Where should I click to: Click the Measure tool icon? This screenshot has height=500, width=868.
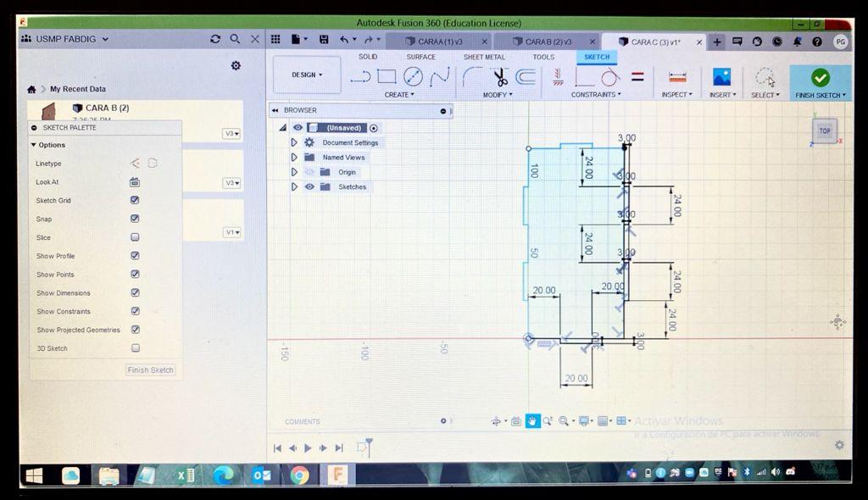677,77
